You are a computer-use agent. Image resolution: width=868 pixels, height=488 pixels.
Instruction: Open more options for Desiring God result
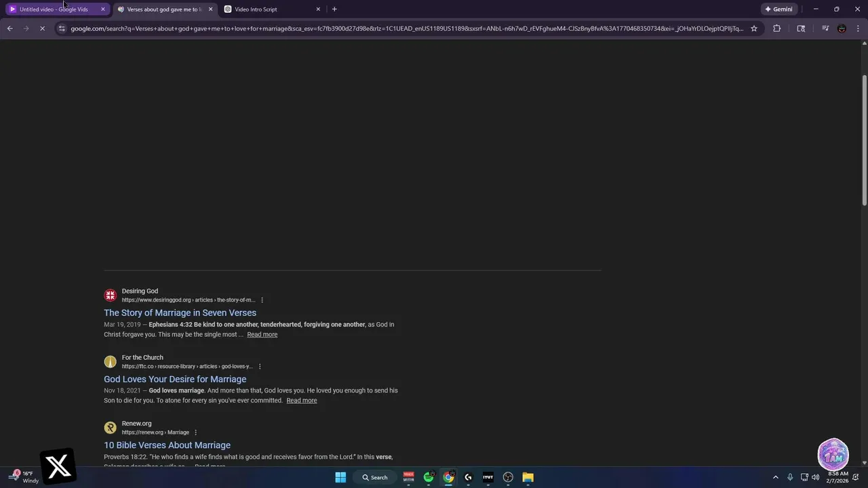(x=262, y=300)
